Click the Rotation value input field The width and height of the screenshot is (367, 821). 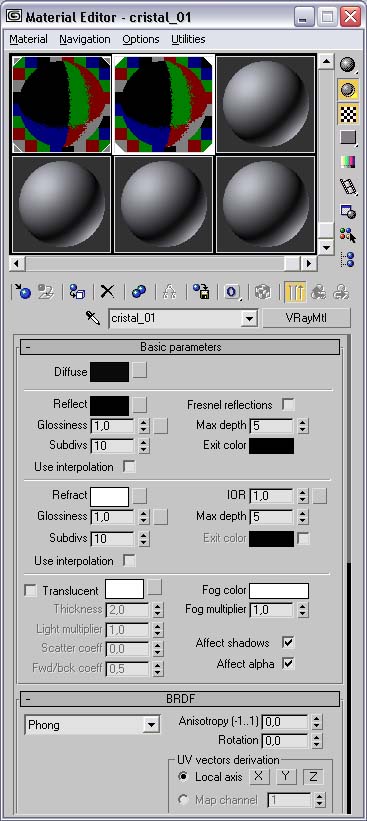click(x=285, y=741)
